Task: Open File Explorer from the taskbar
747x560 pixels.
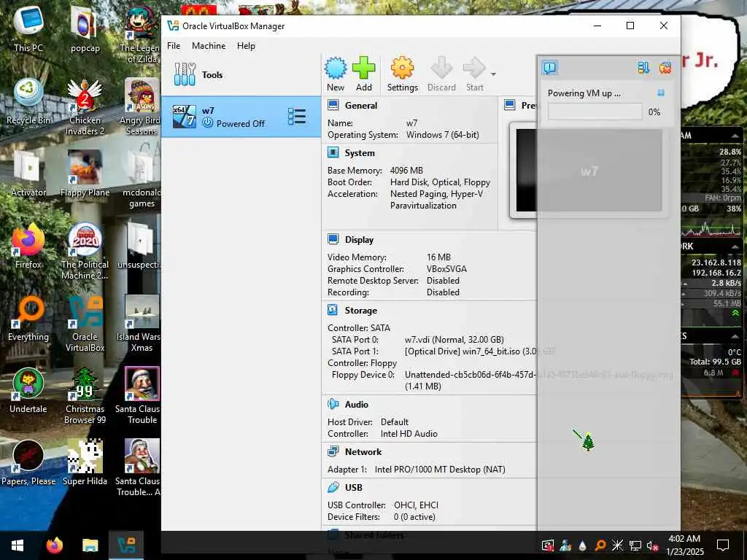Action: coord(90,545)
